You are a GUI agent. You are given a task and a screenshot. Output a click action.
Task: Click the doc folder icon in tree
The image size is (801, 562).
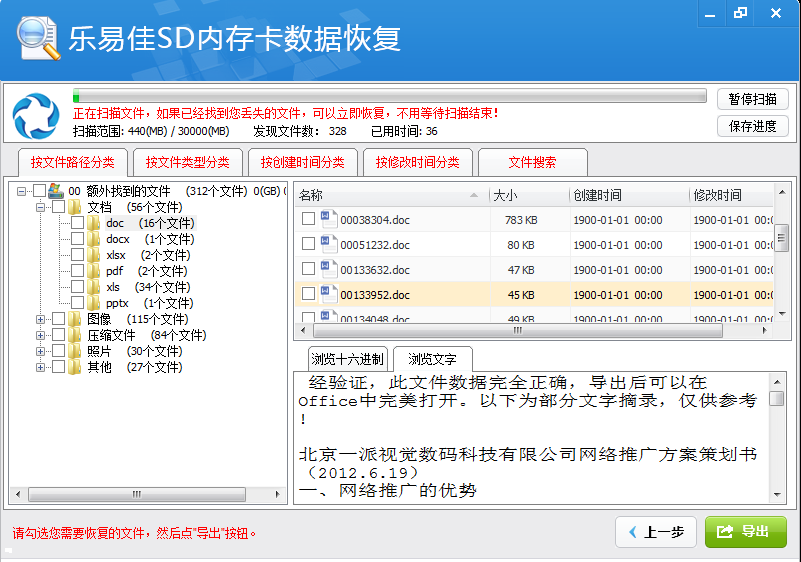click(x=94, y=223)
